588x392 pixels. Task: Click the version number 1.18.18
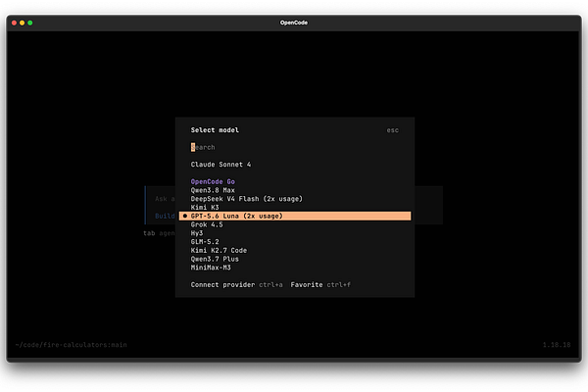tap(557, 345)
